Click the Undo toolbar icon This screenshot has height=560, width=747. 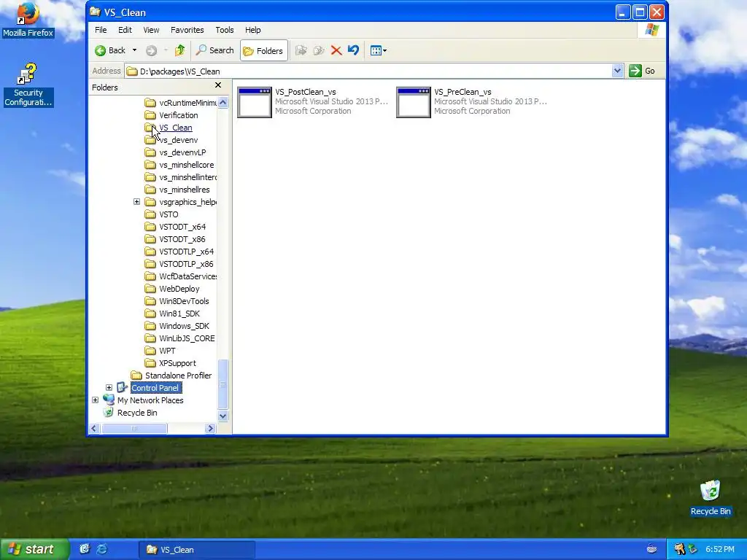point(354,50)
